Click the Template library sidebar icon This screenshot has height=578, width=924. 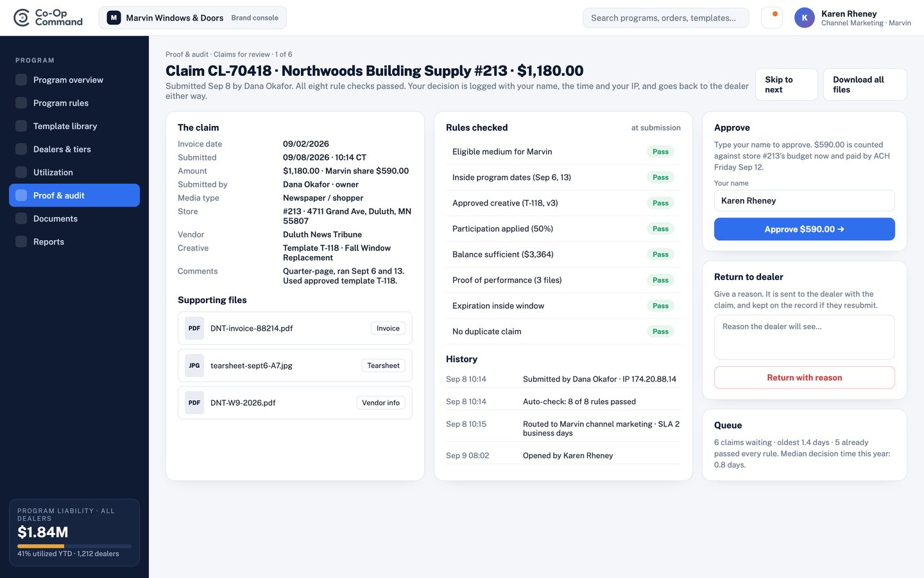pyautogui.click(x=21, y=126)
